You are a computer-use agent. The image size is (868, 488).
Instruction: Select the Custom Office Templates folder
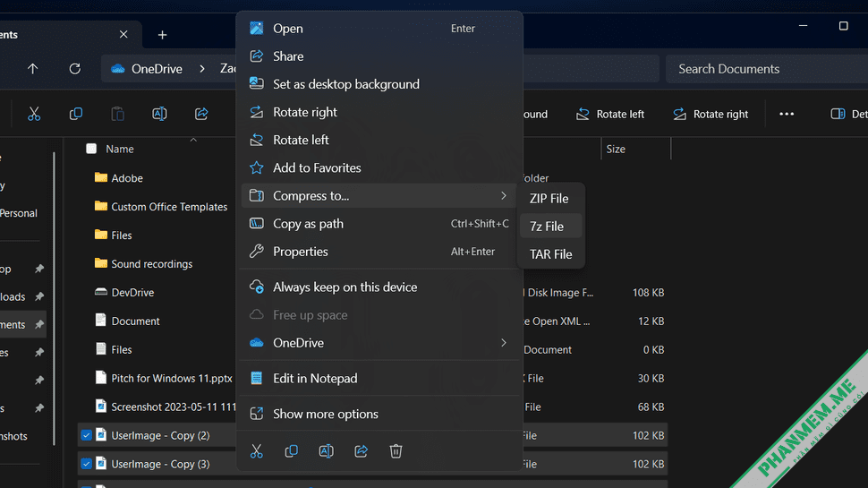160,207
